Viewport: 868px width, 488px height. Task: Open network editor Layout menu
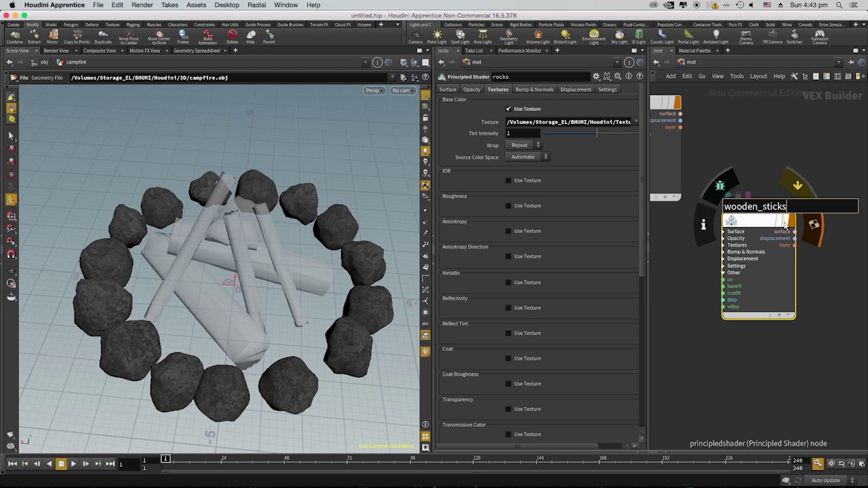click(x=758, y=76)
